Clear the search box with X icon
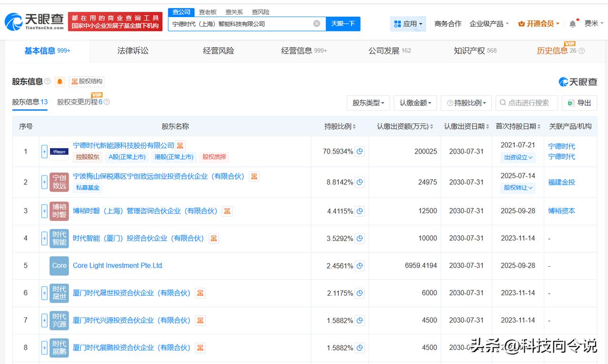Viewport: 608px width, 364px height. tap(316, 23)
